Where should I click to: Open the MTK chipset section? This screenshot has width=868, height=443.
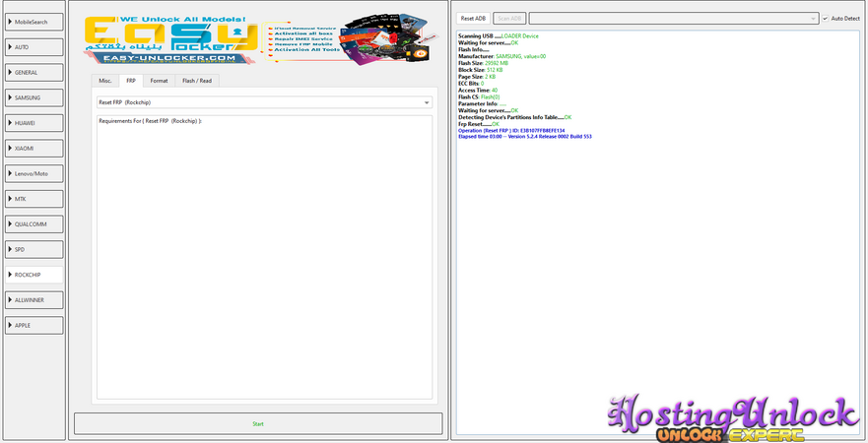(33, 199)
